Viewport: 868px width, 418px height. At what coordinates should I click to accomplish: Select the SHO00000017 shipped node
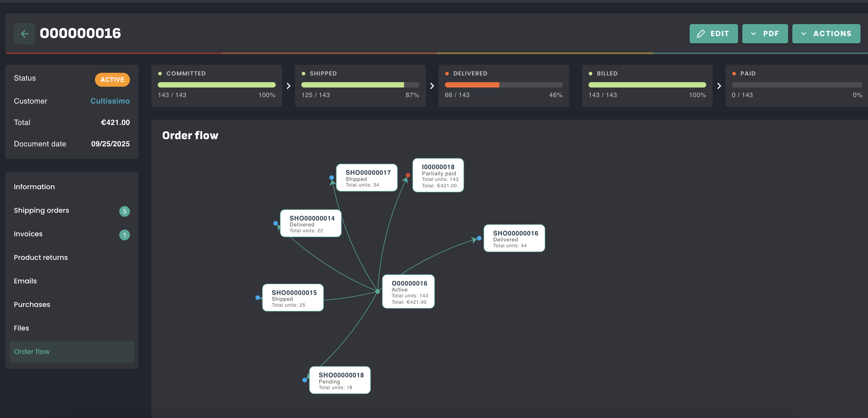[x=367, y=178]
